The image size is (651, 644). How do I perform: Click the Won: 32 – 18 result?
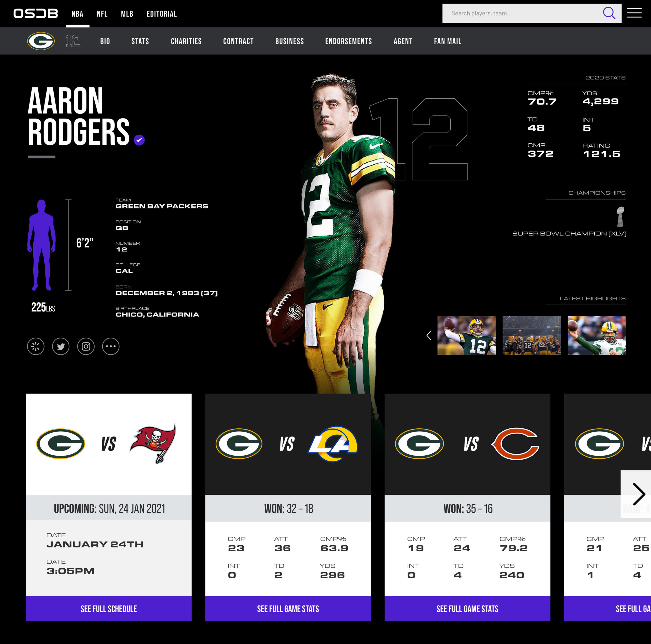tap(289, 508)
